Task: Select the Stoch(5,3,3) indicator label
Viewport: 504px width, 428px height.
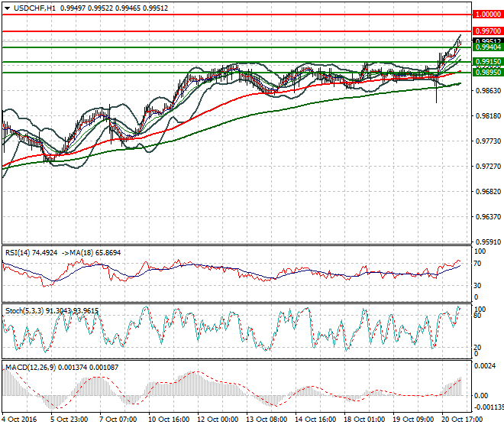Action: pos(24,311)
